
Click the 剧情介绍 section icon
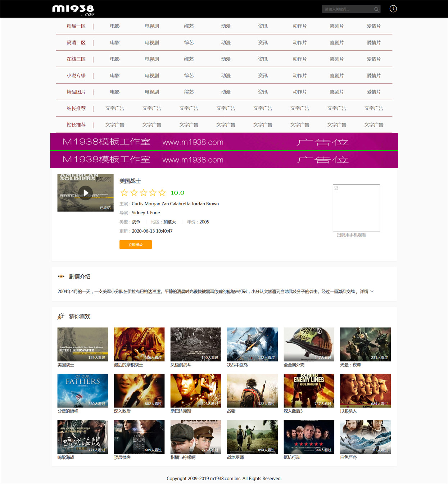coord(61,277)
